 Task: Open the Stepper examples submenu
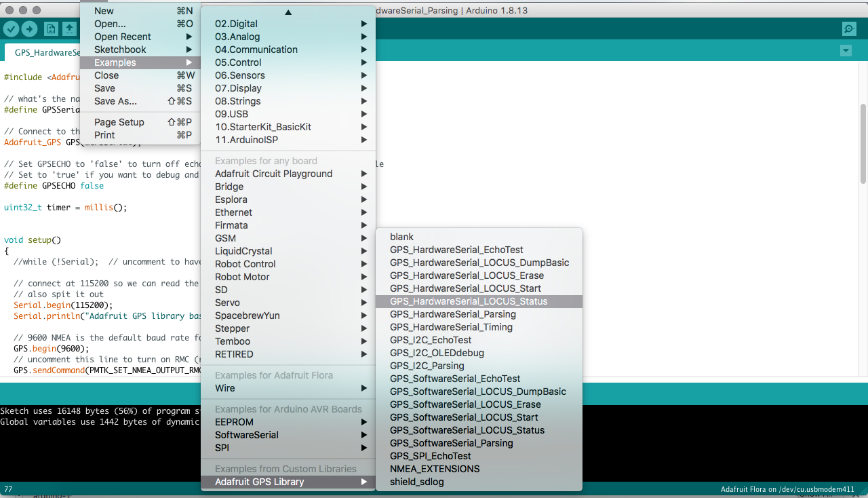tap(288, 328)
